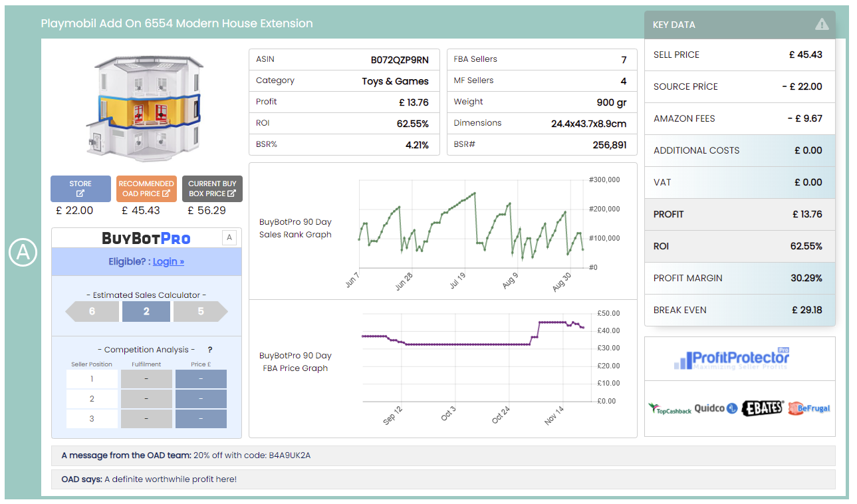The width and height of the screenshot is (857, 504).
Task: Click the BuyBotPro Login link
Action: [168, 261]
